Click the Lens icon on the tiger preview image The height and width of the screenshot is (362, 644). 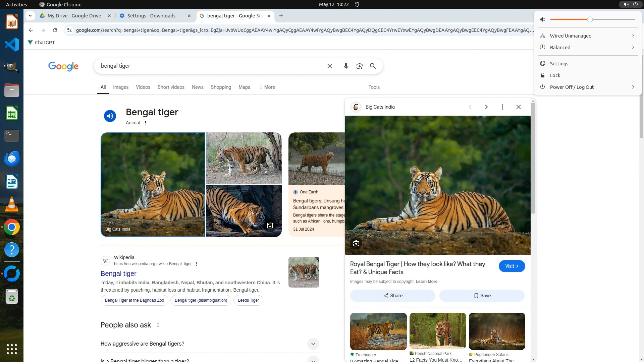[356, 244]
